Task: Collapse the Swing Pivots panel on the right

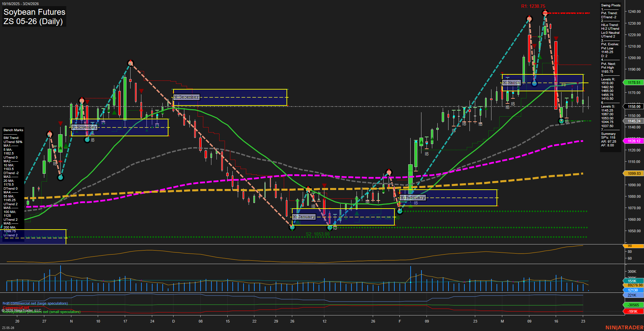Action: (611, 5)
